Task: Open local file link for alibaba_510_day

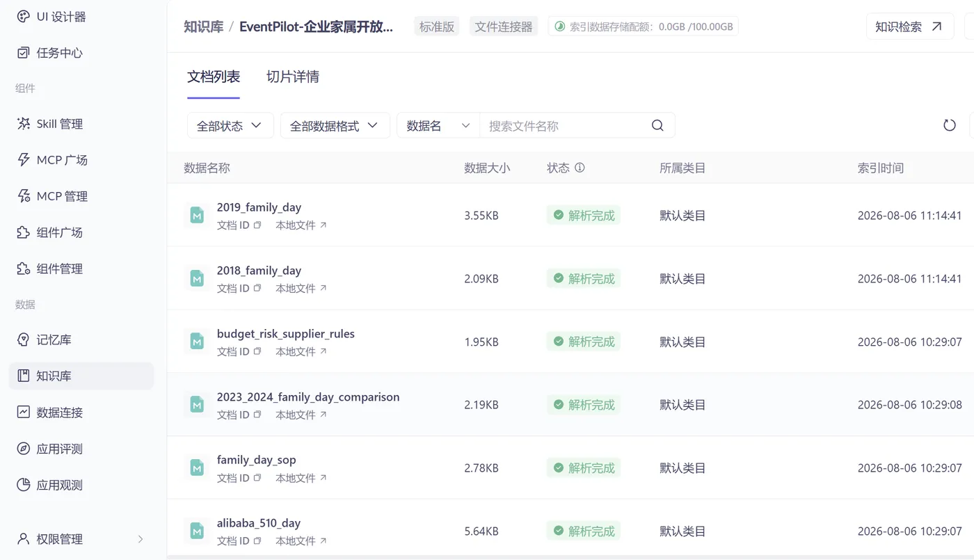Action: coord(301,541)
